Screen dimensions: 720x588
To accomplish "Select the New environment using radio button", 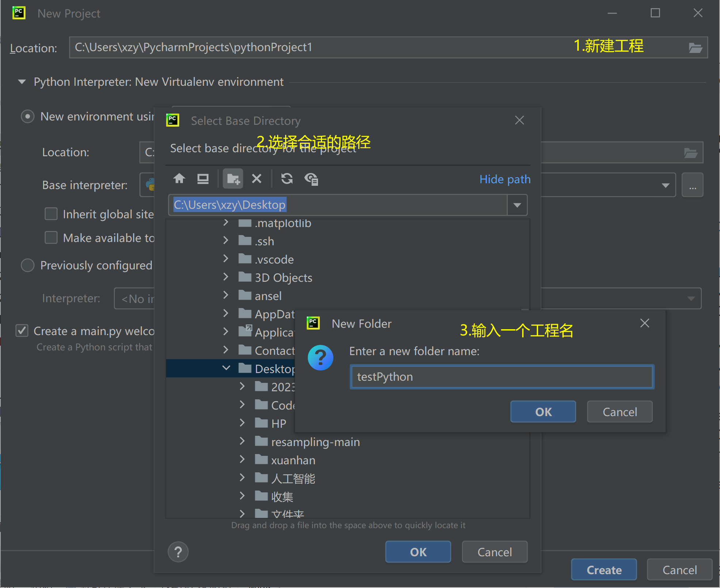I will pyautogui.click(x=27, y=116).
